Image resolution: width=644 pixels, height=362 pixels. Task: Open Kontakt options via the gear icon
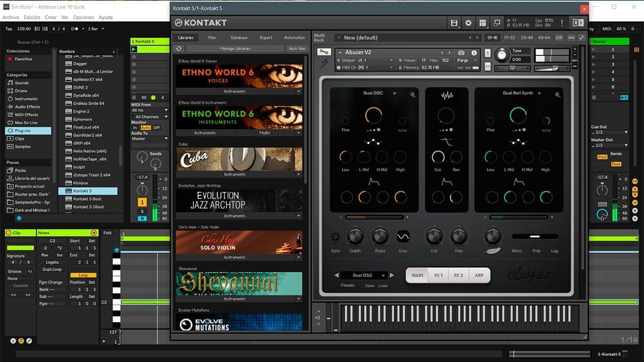(x=469, y=23)
